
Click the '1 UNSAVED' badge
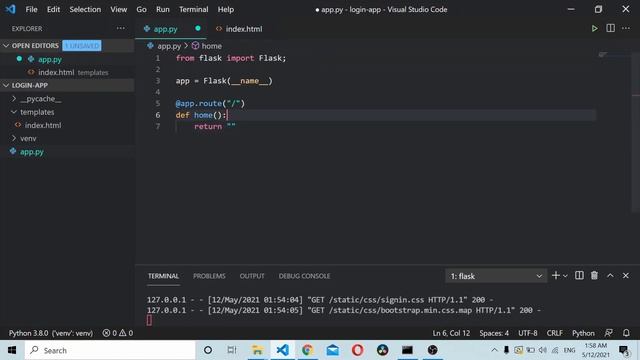[82, 45]
